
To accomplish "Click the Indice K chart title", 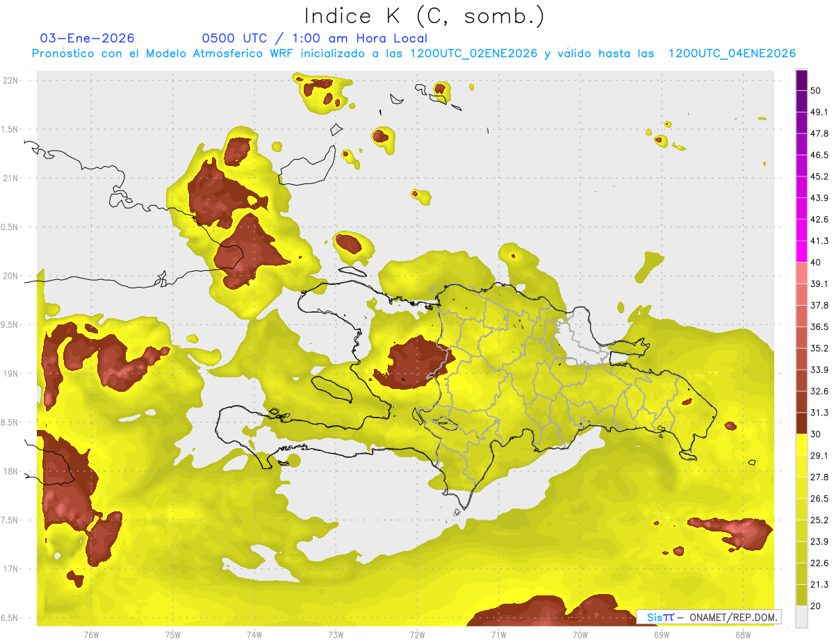I will click(425, 16).
